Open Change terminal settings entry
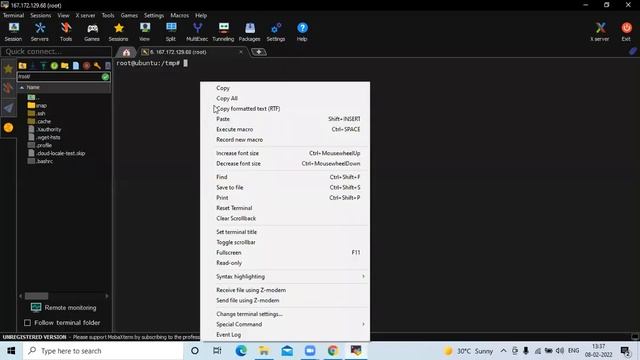Viewport: 640px width, 360px height. pos(285,314)
